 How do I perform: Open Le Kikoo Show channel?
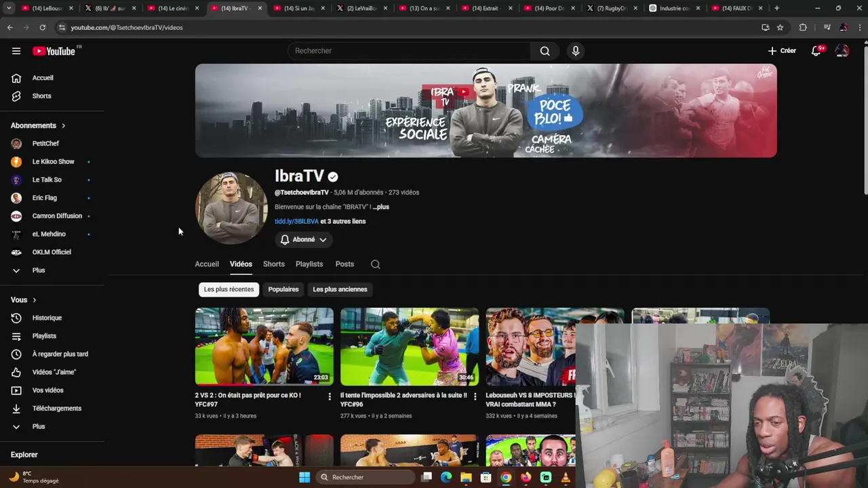(x=52, y=162)
